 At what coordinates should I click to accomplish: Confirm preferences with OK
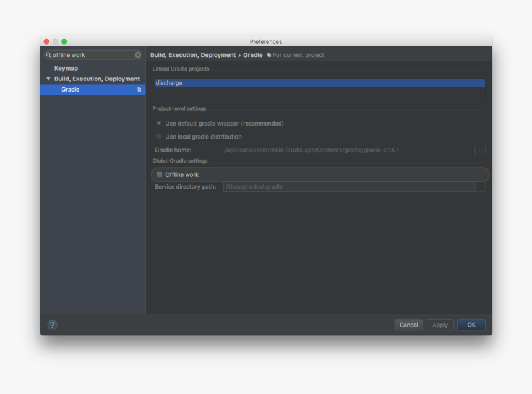point(471,325)
